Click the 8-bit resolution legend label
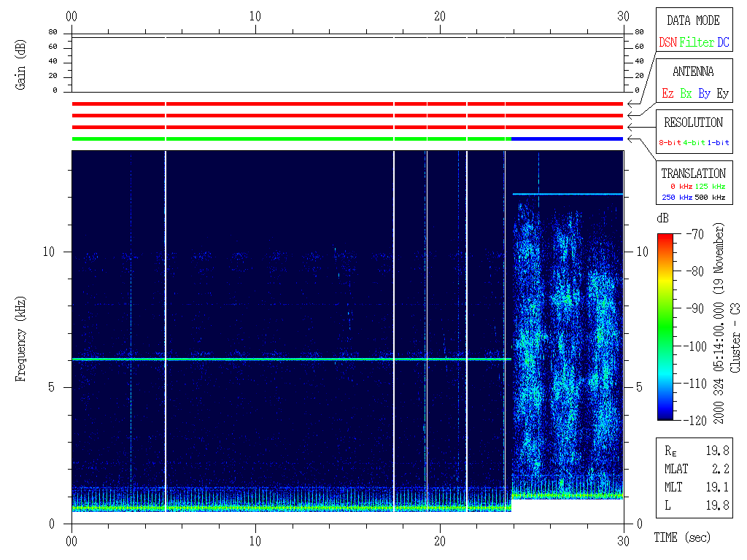This screenshot has width=747, height=560. 670,143
